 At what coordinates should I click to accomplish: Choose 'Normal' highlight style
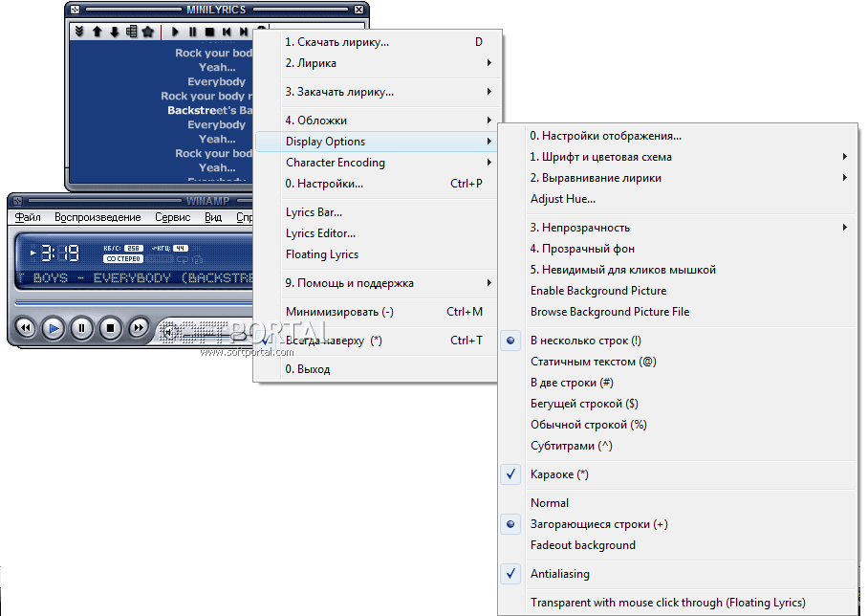(x=678, y=502)
